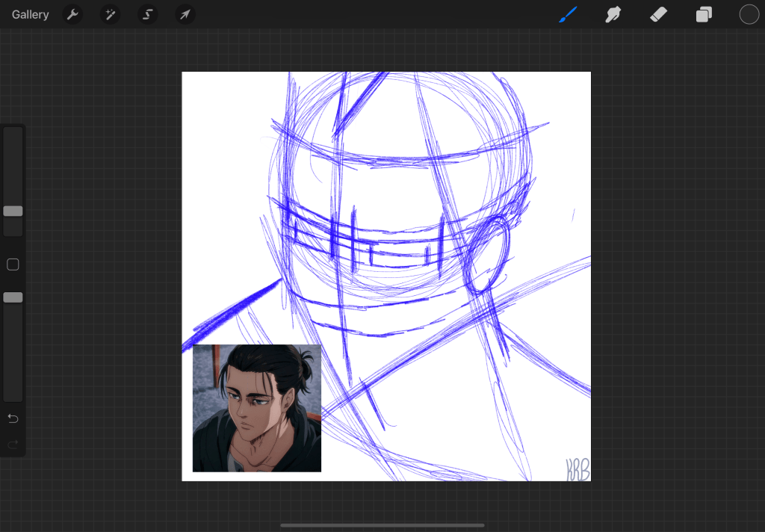Open the Layers panel
The width and height of the screenshot is (765, 532).
click(x=703, y=14)
